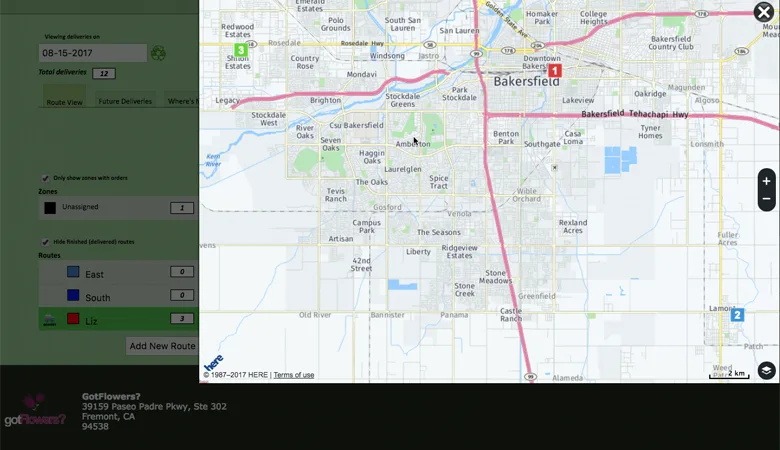Click the Total deliveries count box
This screenshot has height=450, width=780.
pos(104,74)
